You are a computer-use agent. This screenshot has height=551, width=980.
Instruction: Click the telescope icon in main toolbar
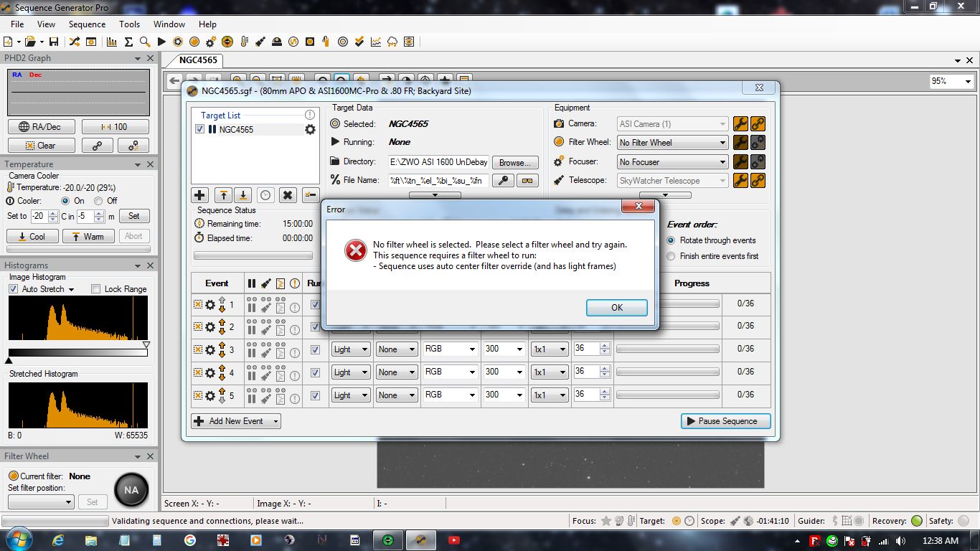pos(260,42)
